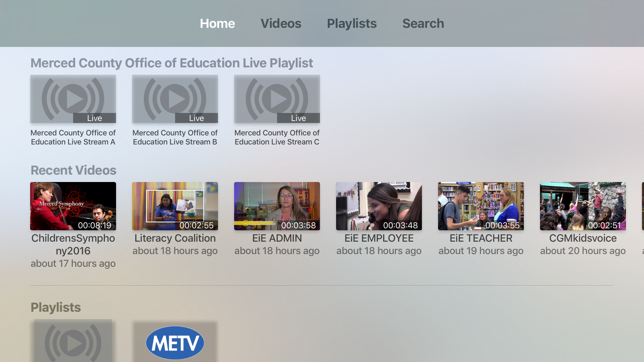Play Live Stream A thumbnail
The width and height of the screenshot is (644, 362).
point(73,99)
